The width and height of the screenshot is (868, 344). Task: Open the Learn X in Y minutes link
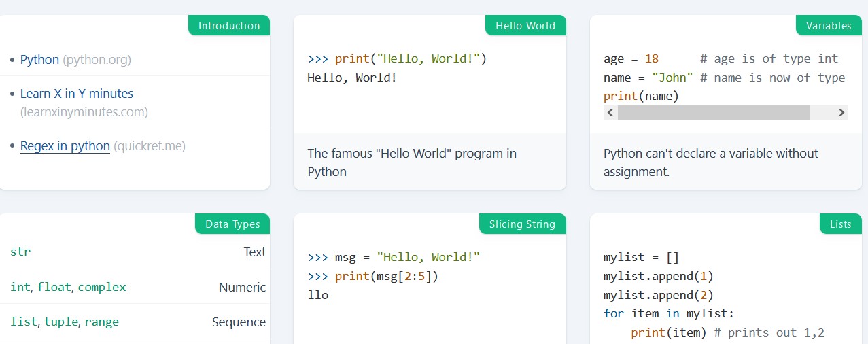click(76, 94)
